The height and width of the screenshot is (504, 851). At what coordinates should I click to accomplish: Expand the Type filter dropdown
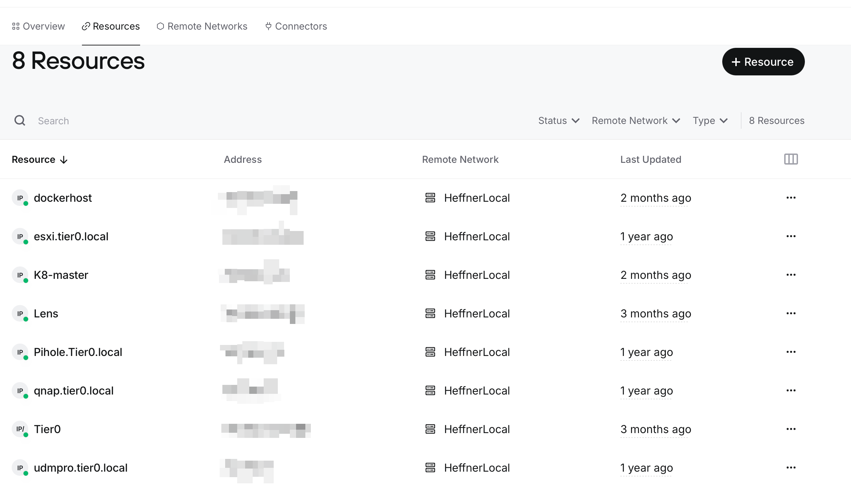710,120
